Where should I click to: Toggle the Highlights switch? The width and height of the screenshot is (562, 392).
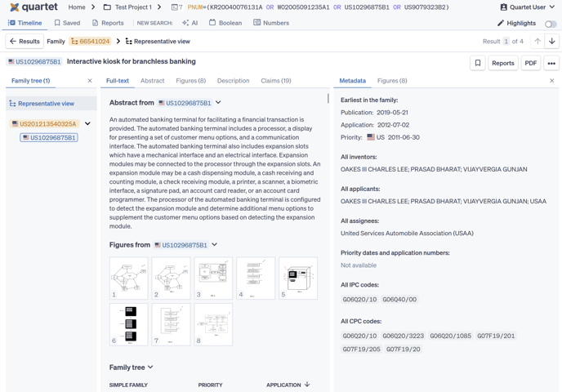click(x=551, y=24)
